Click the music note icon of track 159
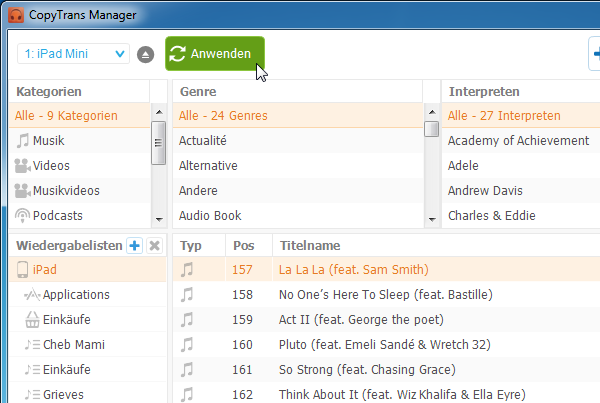 187,320
